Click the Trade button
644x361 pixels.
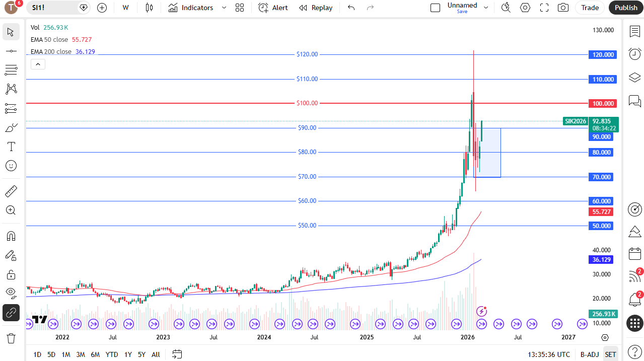coord(590,8)
